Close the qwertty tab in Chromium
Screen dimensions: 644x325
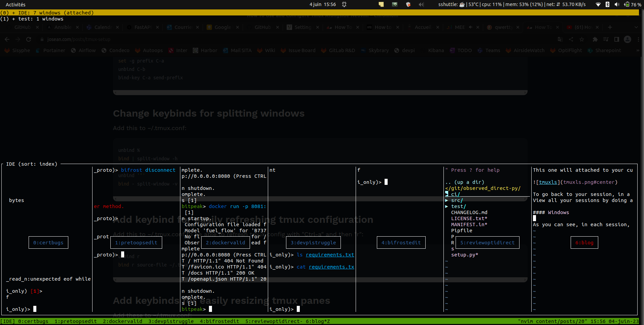point(518,27)
